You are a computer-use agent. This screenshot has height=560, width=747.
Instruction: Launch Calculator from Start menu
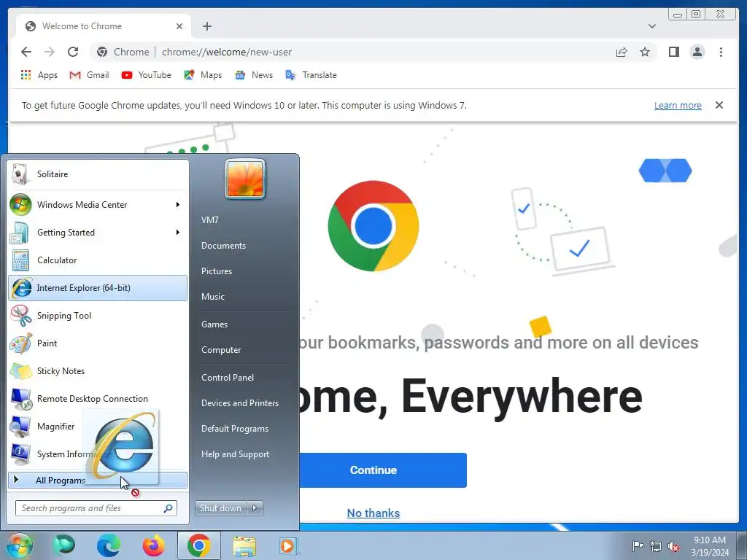(97, 260)
